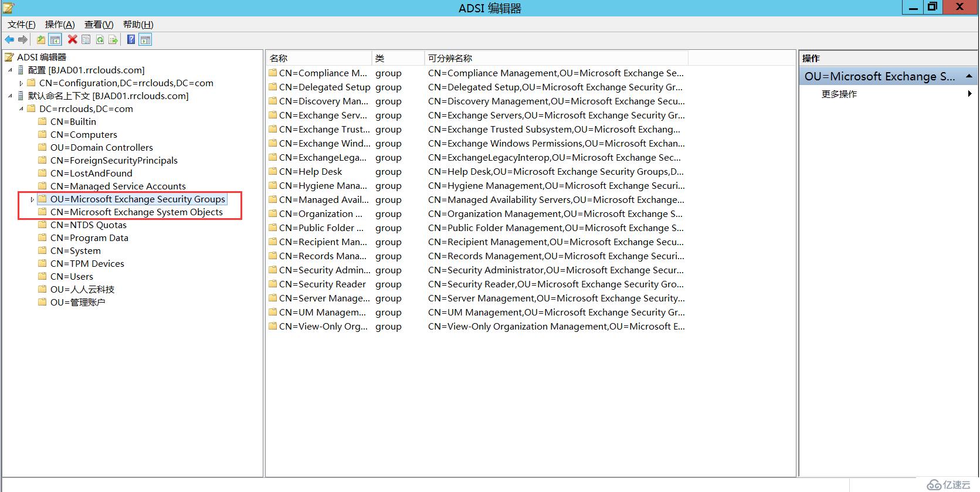
Task: Sort by the 类 column header
Action: (x=398, y=58)
